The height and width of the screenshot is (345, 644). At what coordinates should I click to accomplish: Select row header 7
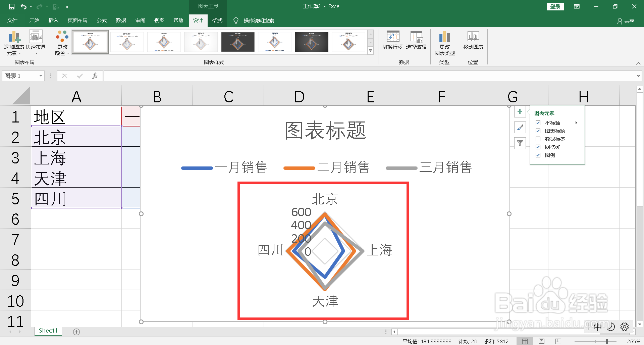pyautogui.click(x=15, y=239)
